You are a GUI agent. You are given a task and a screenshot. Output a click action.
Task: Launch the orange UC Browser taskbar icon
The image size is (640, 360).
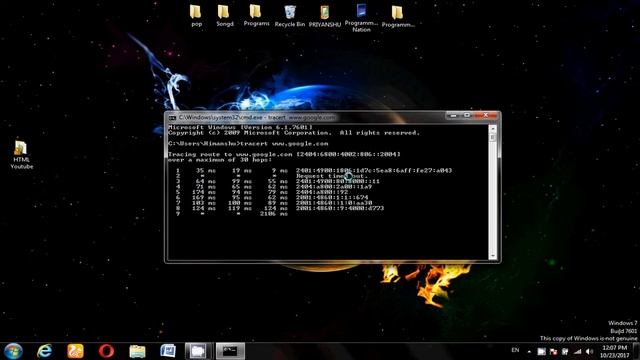[76, 351]
